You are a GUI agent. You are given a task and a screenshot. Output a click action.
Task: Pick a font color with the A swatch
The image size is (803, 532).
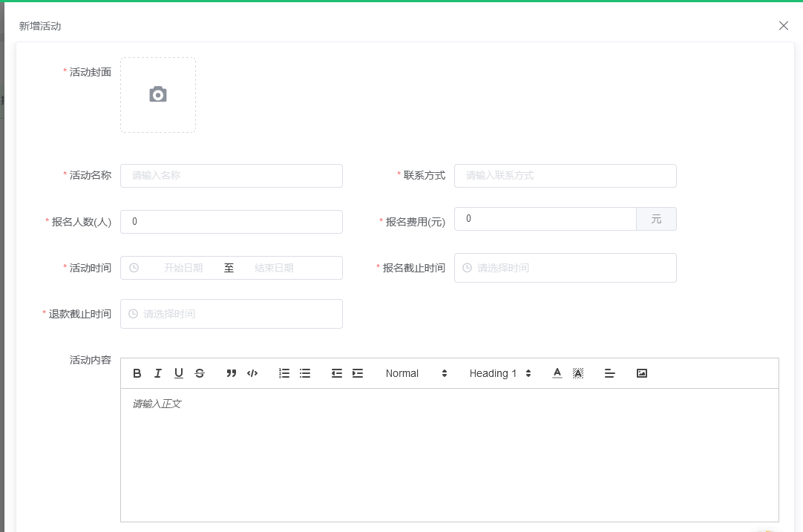coord(557,373)
